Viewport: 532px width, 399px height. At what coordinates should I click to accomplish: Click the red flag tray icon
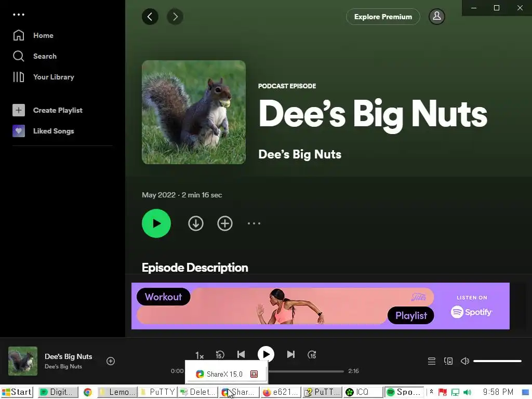[443, 393]
